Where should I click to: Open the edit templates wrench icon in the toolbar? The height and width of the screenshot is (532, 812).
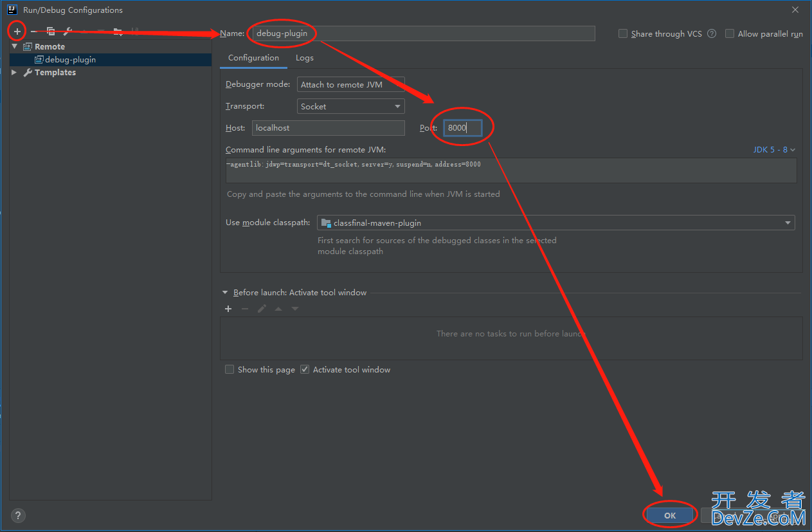(68, 31)
